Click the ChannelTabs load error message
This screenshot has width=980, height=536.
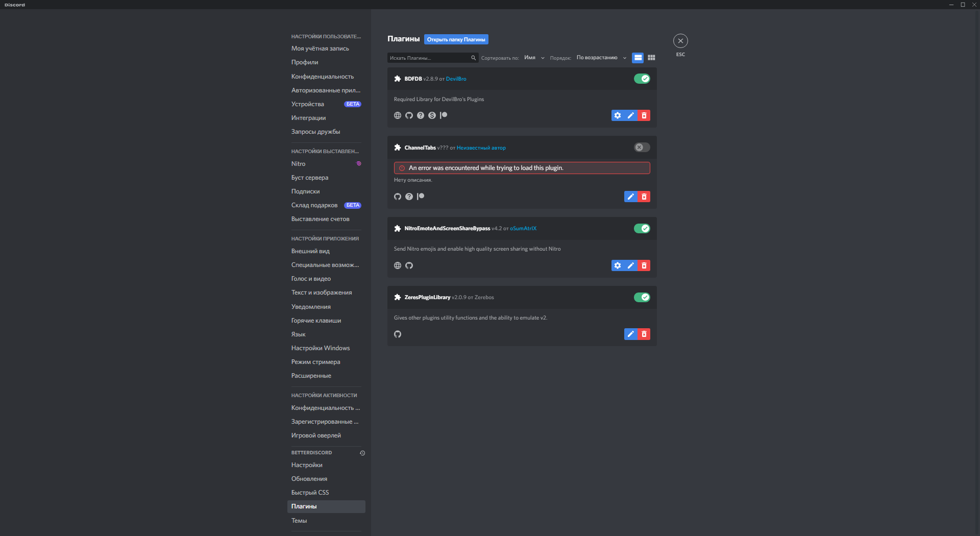coord(522,168)
